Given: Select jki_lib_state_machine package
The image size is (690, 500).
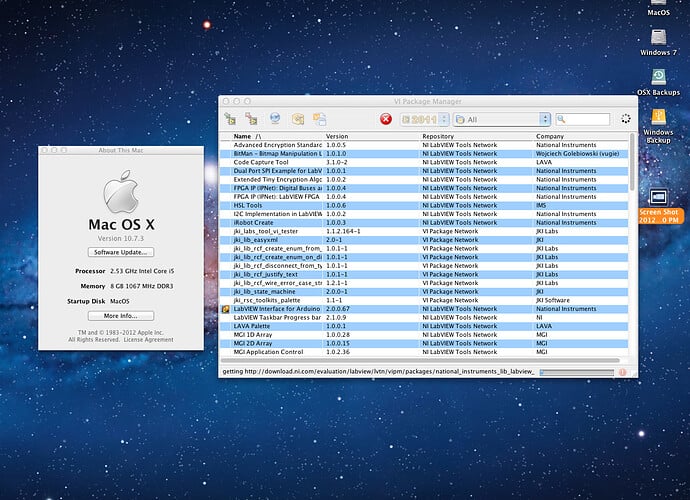Looking at the screenshot, I should (424, 291).
